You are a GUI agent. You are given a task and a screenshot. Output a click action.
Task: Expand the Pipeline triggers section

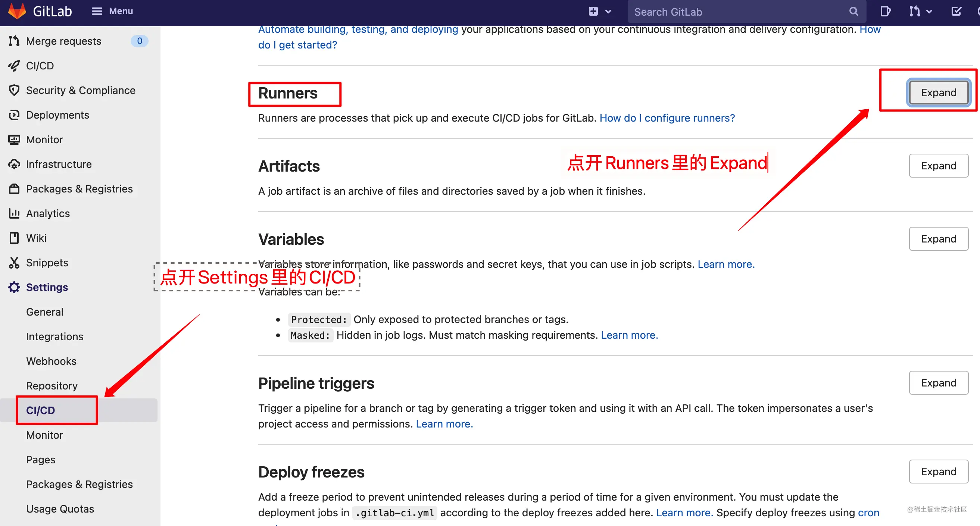(939, 383)
